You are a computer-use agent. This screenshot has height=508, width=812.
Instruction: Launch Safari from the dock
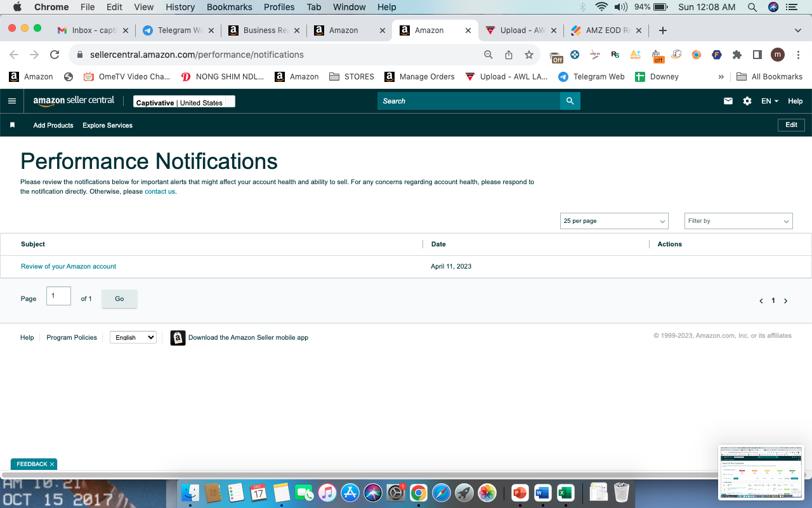pos(442,493)
